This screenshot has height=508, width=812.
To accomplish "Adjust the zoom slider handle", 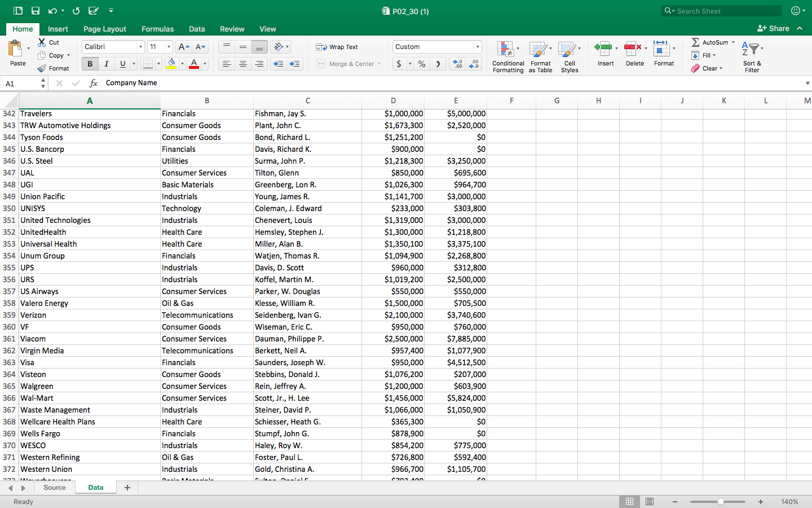I will pyautogui.click(x=721, y=502).
